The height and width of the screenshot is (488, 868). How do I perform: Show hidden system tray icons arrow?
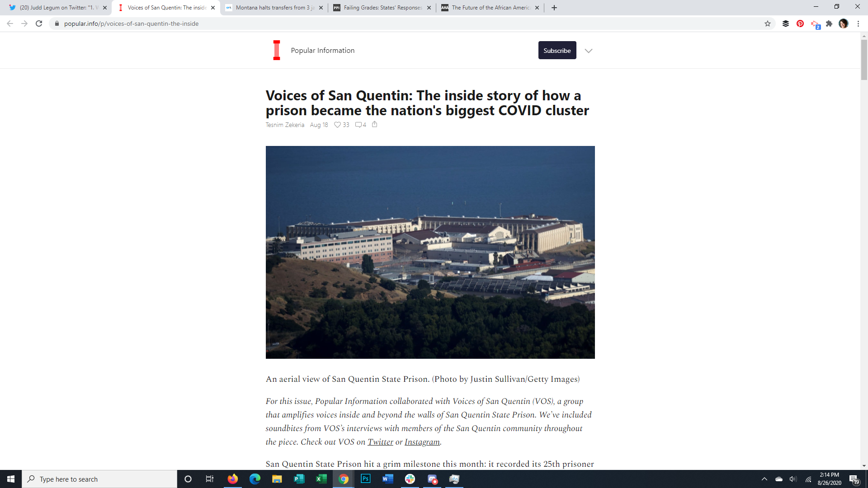pos(764,479)
